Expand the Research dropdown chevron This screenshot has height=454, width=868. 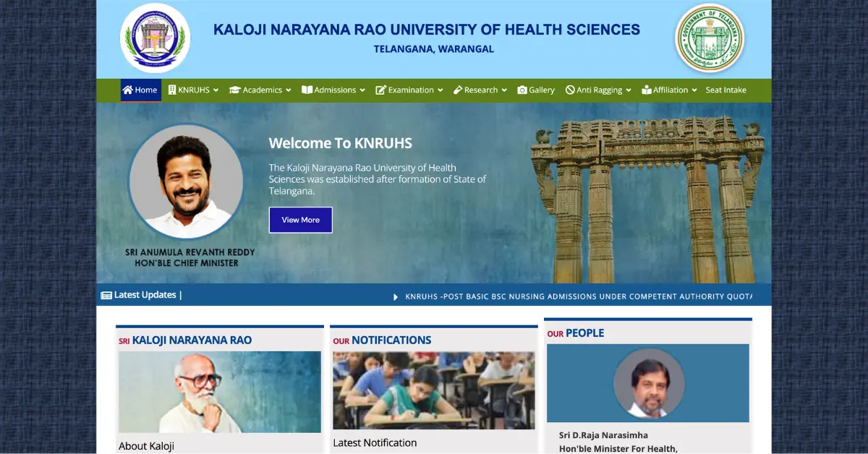coord(504,90)
